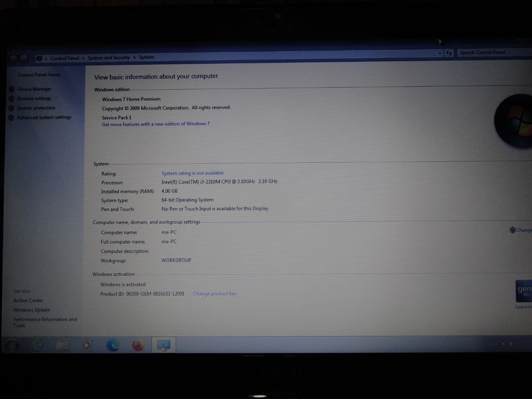Launch Firefox from the taskbar

click(137, 345)
